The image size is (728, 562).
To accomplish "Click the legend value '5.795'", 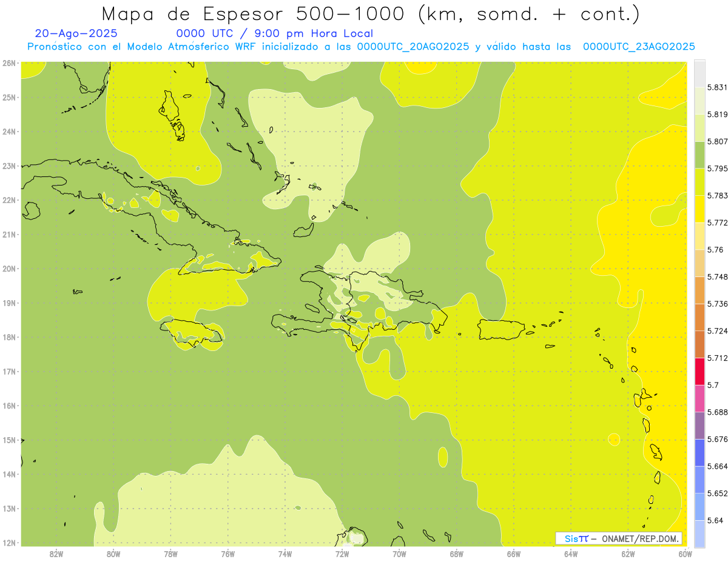I will [717, 169].
